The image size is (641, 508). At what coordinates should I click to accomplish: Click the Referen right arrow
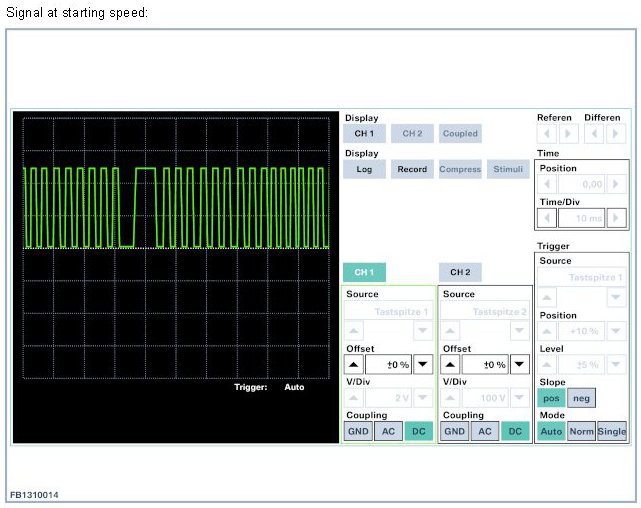click(568, 133)
